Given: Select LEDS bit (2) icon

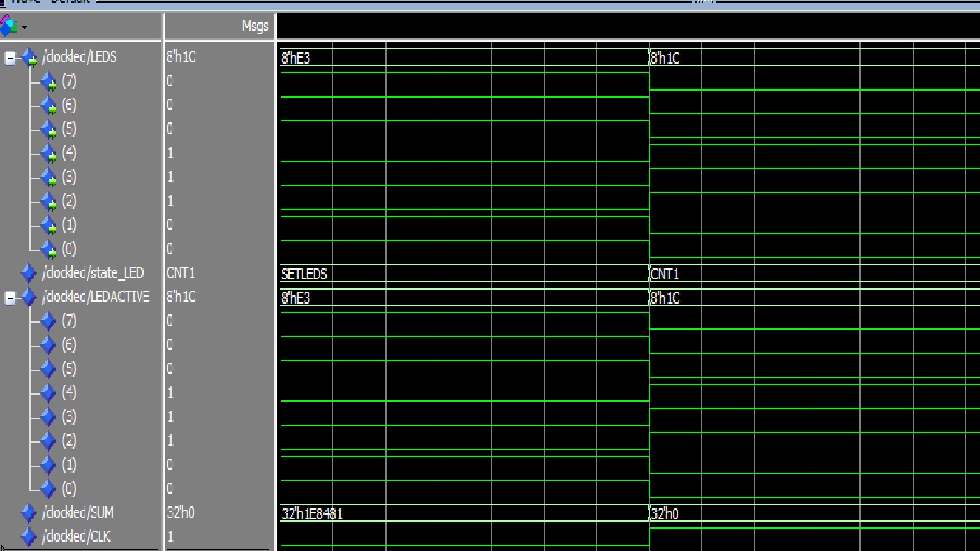Looking at the screenshot, I should coord(48,202).
